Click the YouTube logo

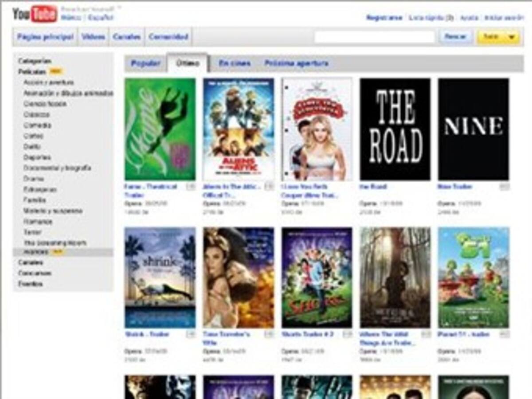tap(35, 14)
